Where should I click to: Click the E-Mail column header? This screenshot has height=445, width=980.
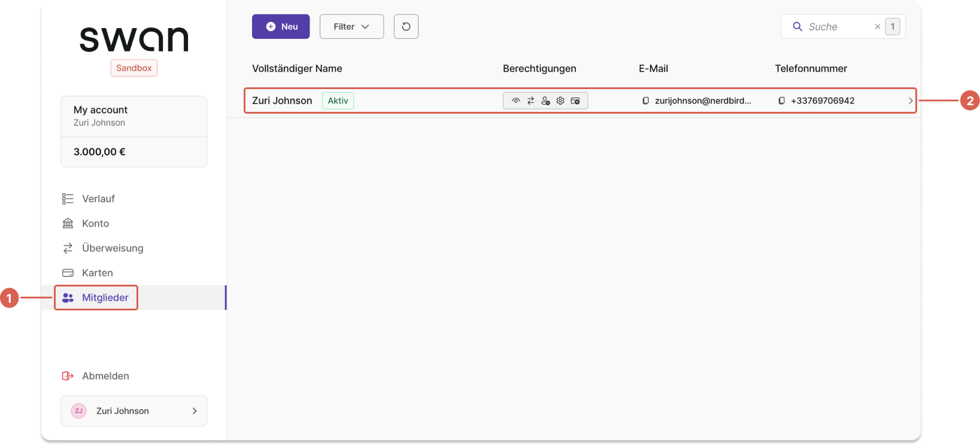coord(653,68)
